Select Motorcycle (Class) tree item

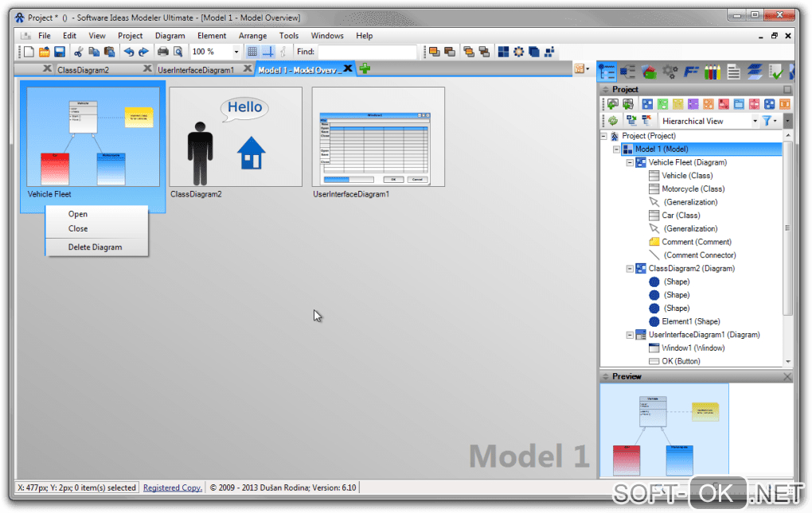[693, 189]
